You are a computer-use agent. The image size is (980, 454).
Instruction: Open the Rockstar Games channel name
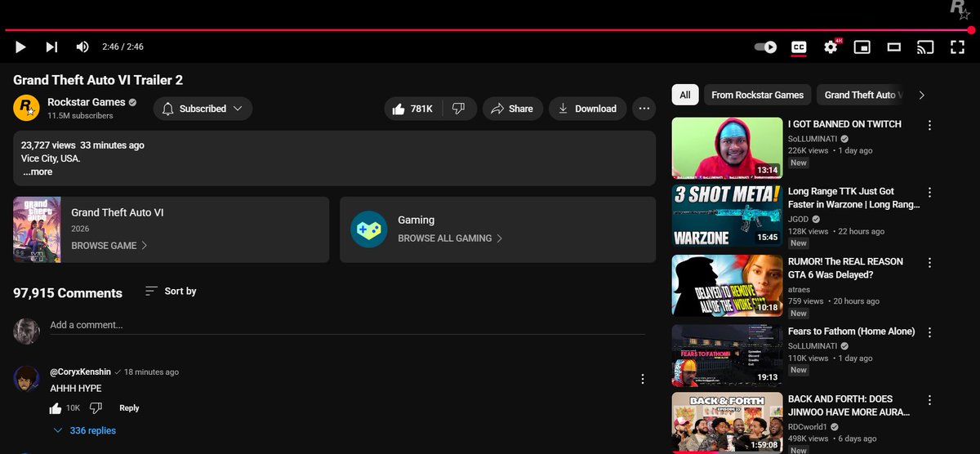click(x=87, y=102)
